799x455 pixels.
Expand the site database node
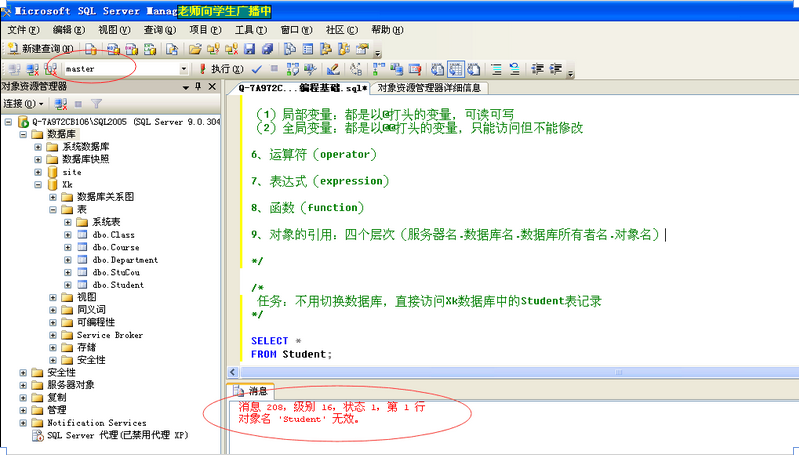click(x=38, y=172)
